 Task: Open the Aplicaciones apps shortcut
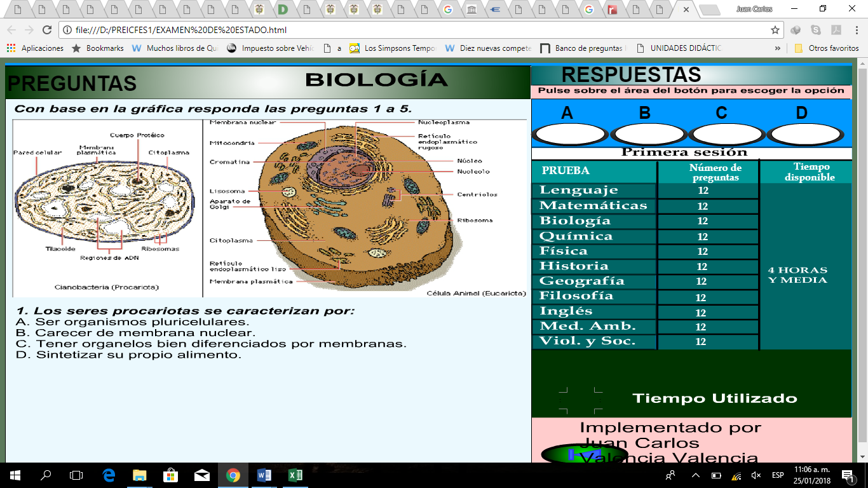(x=36, y=48)
